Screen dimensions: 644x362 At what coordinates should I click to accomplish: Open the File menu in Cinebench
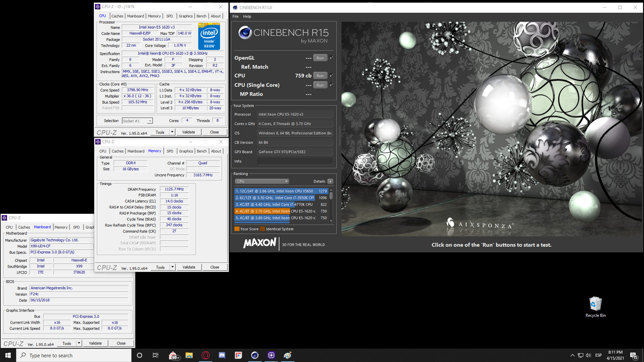pos(235,16)
